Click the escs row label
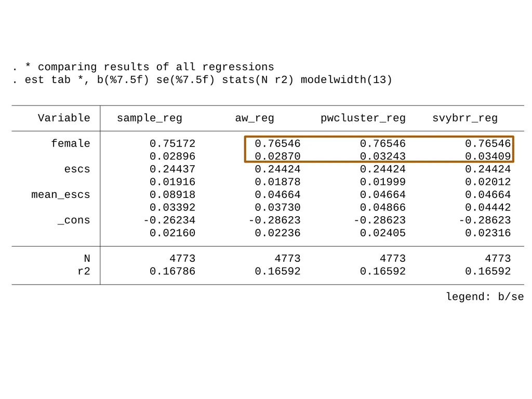The height and width of the screenshot is (399, 532). [77, 169]
